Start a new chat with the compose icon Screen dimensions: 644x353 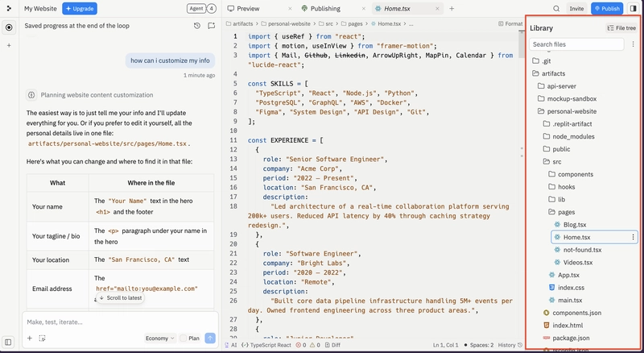[x=212, y=26]
